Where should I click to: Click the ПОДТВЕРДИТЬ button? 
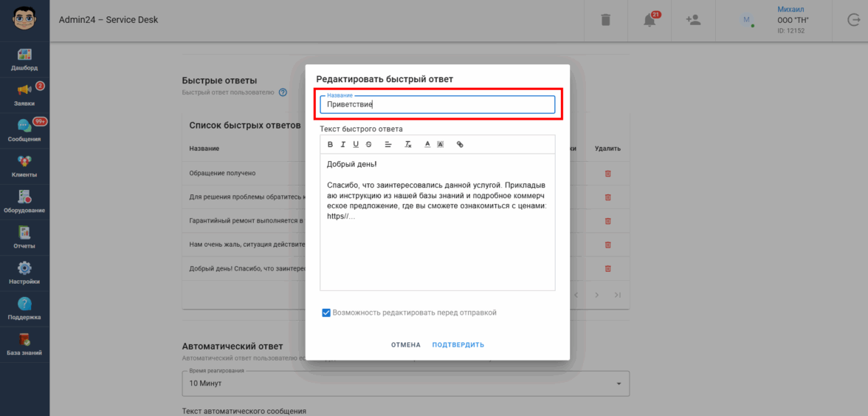(458, 345)
